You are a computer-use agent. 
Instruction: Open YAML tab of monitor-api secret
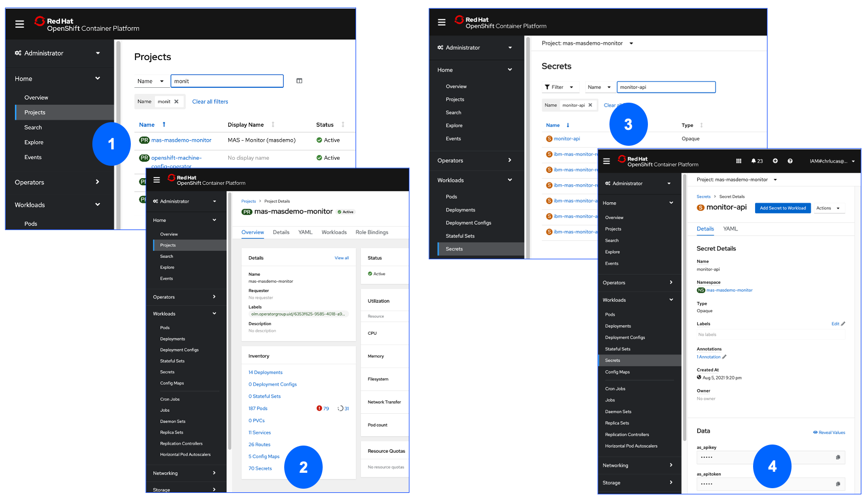pos(731,229)
